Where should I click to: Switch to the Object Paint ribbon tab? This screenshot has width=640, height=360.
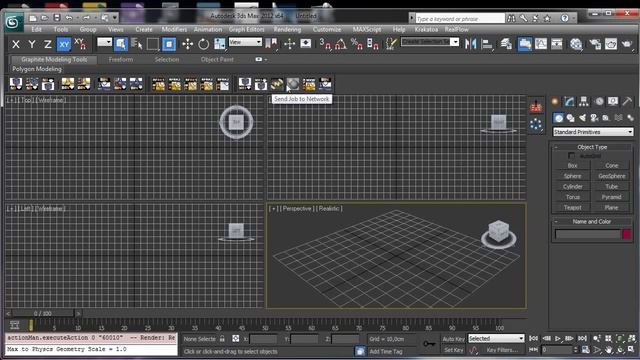(x=217, y=60)
